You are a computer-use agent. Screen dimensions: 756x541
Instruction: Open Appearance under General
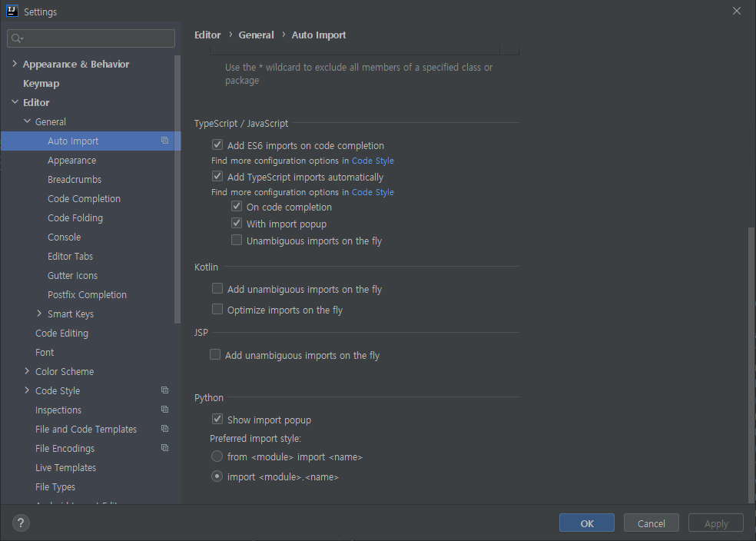72,160
